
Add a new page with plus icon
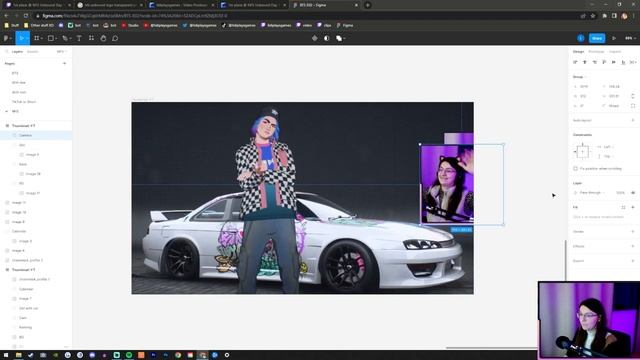pos(64,63)
